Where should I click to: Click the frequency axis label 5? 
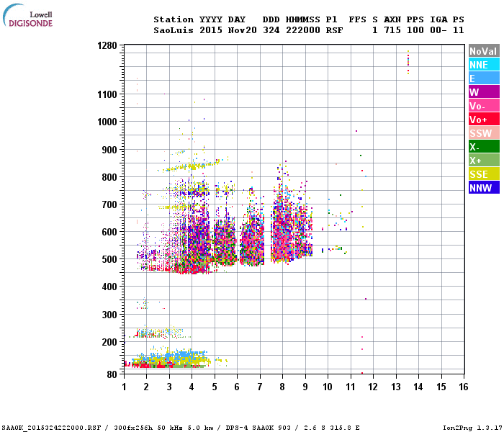(215, 387)
